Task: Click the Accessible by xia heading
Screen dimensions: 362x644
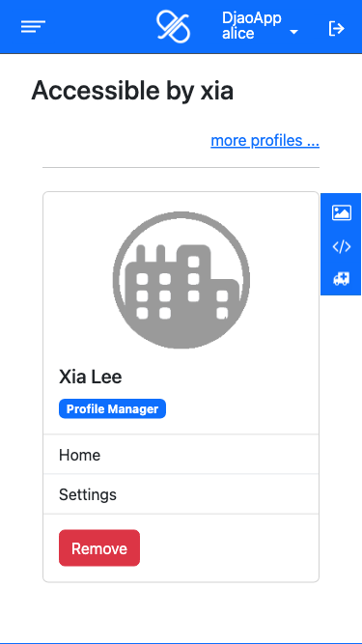Action: click(x=132, y=91)
